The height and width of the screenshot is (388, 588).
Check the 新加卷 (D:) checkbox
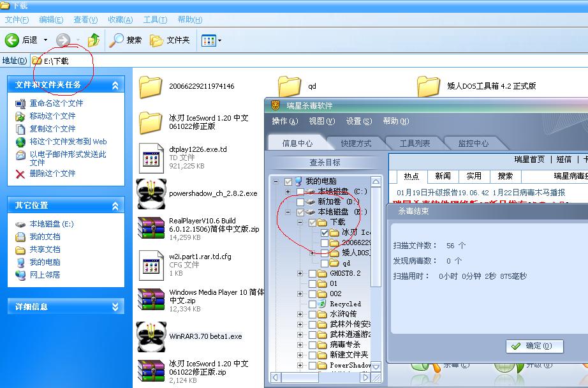click(x=300, y=202)
